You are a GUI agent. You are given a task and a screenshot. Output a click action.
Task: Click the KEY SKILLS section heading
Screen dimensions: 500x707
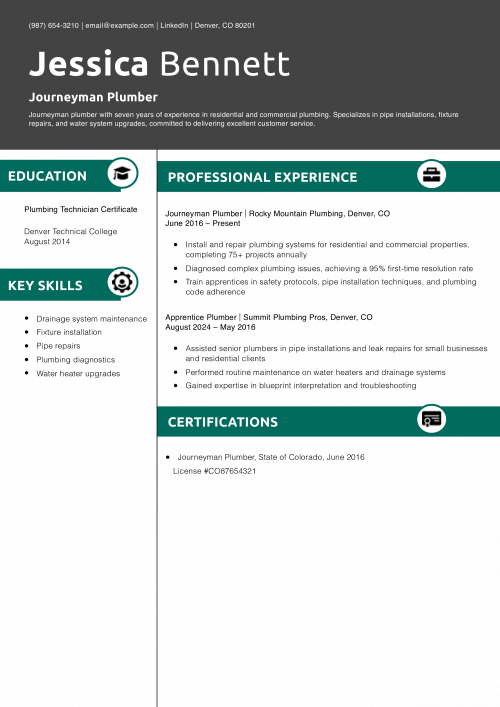click(x=45, y=285)
